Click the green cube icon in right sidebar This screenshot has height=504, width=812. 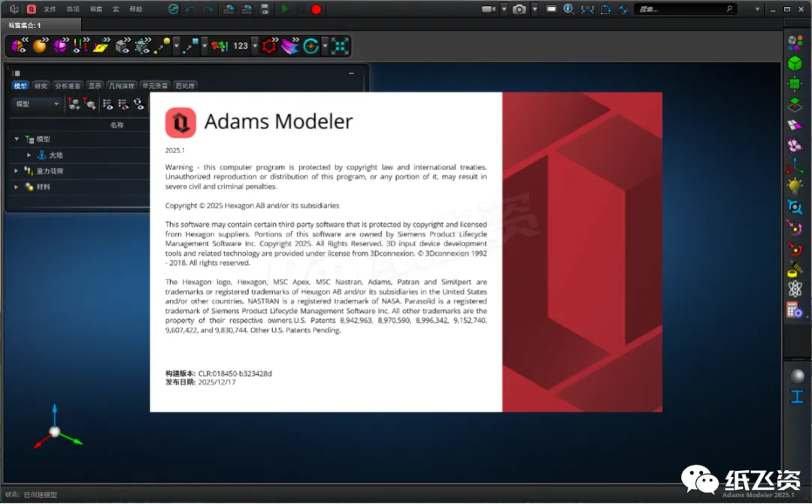(795, 64)
